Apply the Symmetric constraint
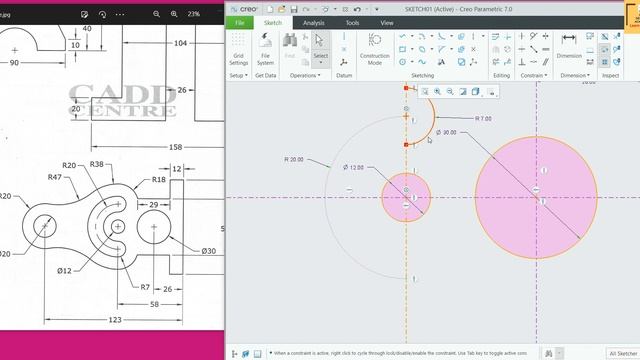 [546, 36]
